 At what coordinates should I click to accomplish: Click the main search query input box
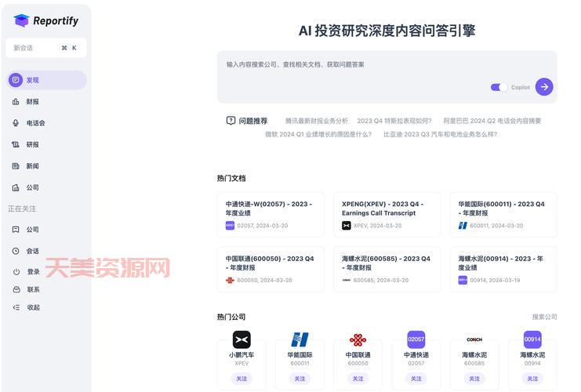coord(387,77)
